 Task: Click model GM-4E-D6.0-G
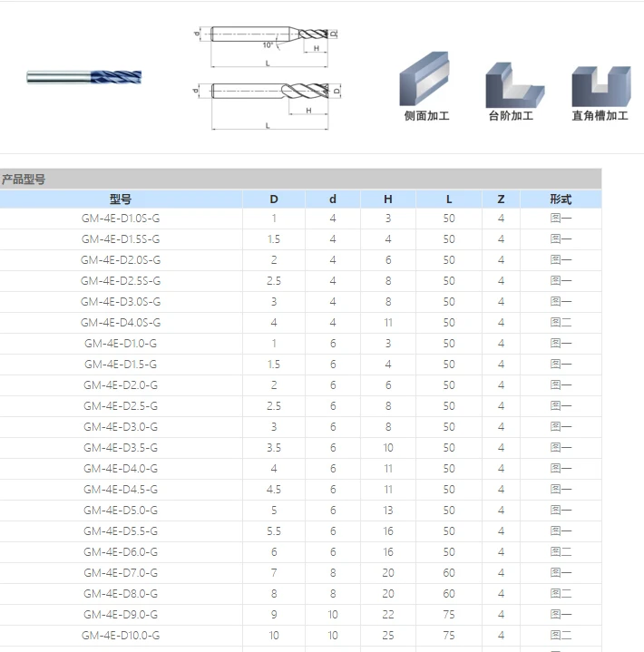coord(121,552)
